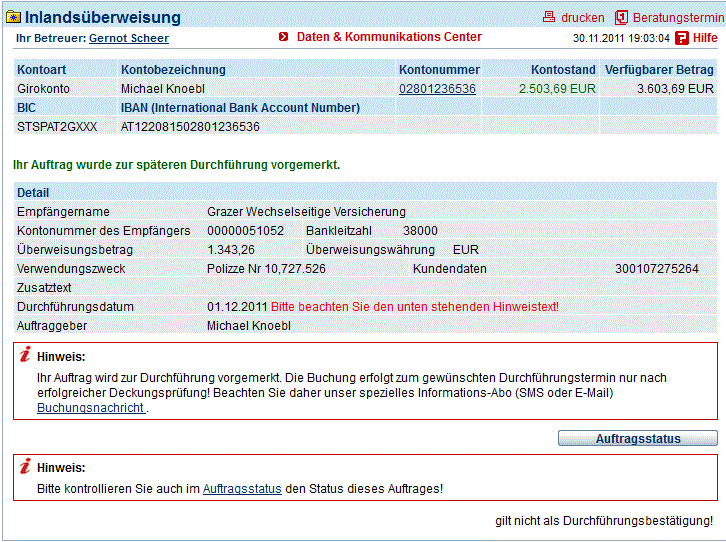This screenshot has width=726, height=542.
Task: Click the gilt nicht als Durchführungsbestätigung note
Action: (604, 521)
